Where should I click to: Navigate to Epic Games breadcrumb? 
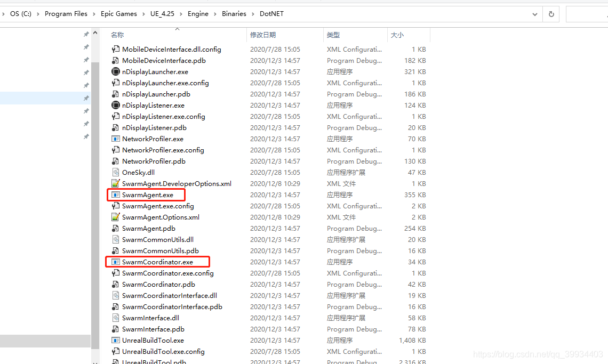pyautogui.click(x=118, y=13)
